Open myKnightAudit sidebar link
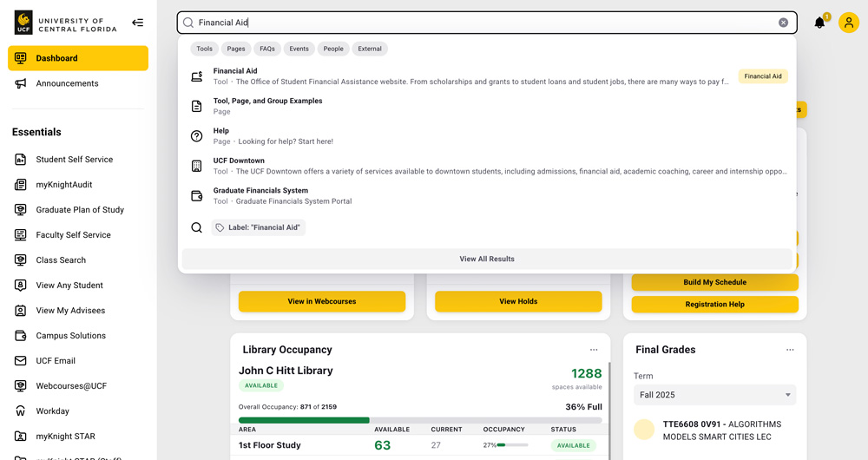868x460 pixels. pyautogui.click(x=64, y=184)
